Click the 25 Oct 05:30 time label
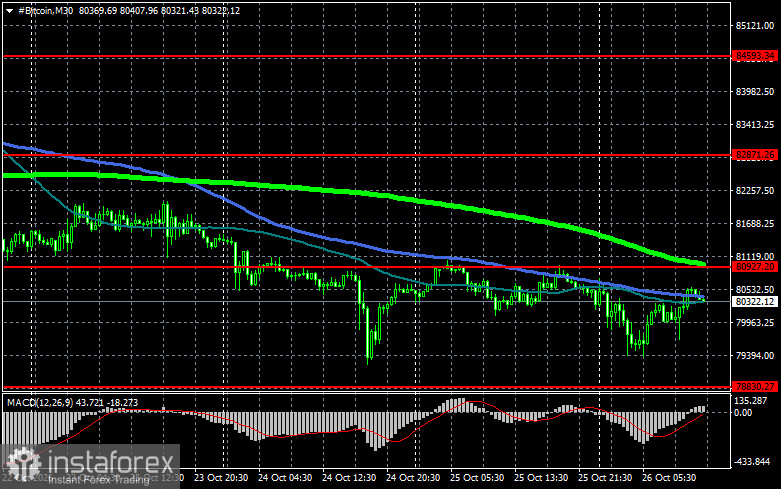Screen dimensions: 781x489 [477, 478]
